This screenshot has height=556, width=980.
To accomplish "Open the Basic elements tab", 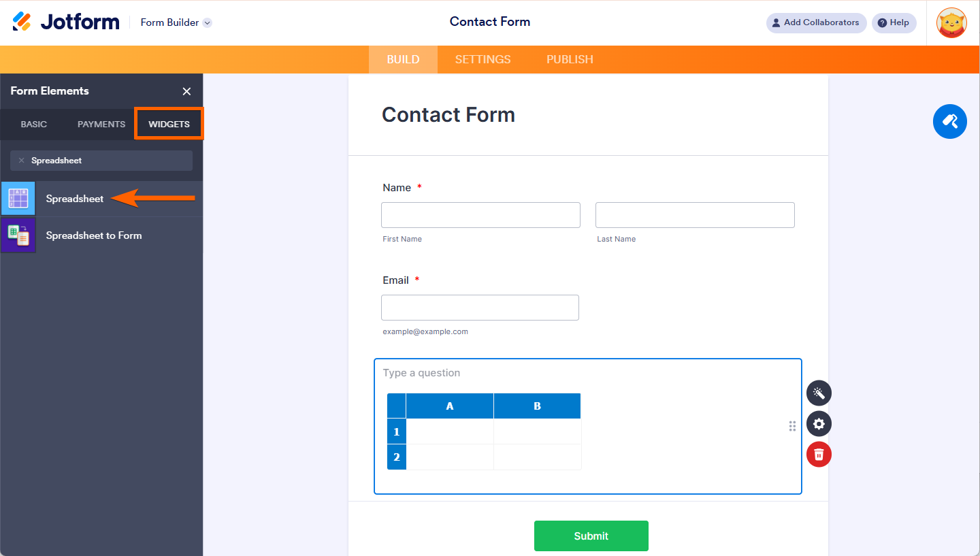I will point(34,125).
